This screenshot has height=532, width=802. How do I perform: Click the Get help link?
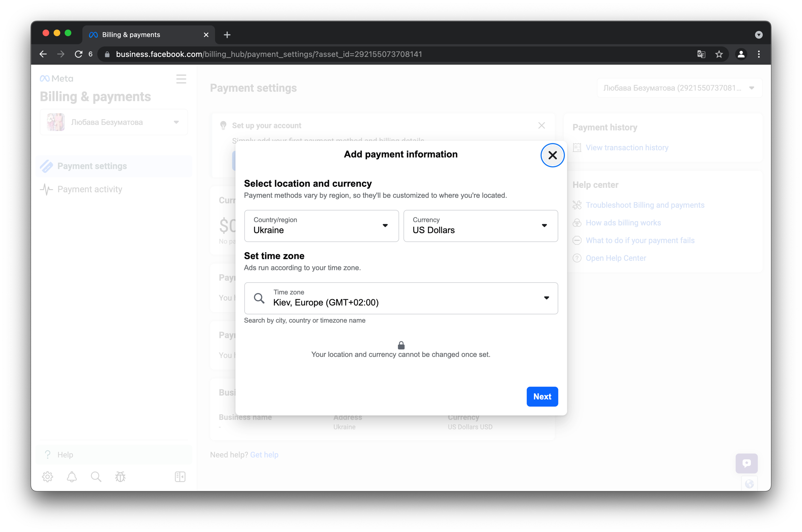pos(264,455)
